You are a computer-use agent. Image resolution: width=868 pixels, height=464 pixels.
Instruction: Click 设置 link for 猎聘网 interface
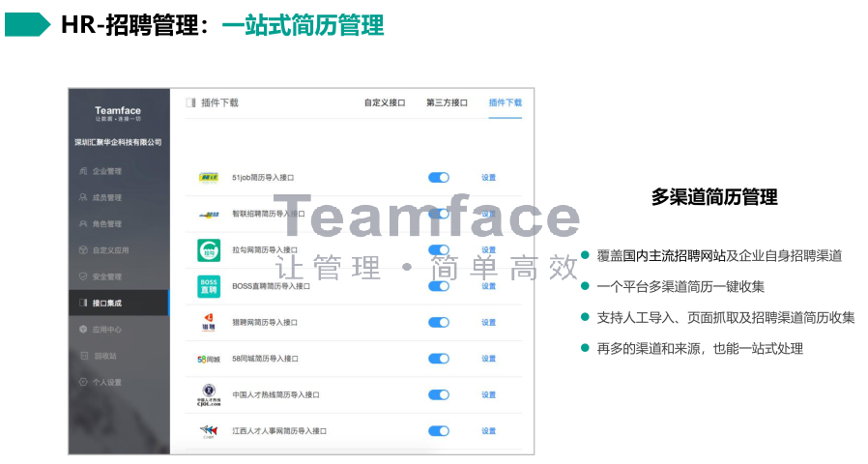tap(488, 322)
